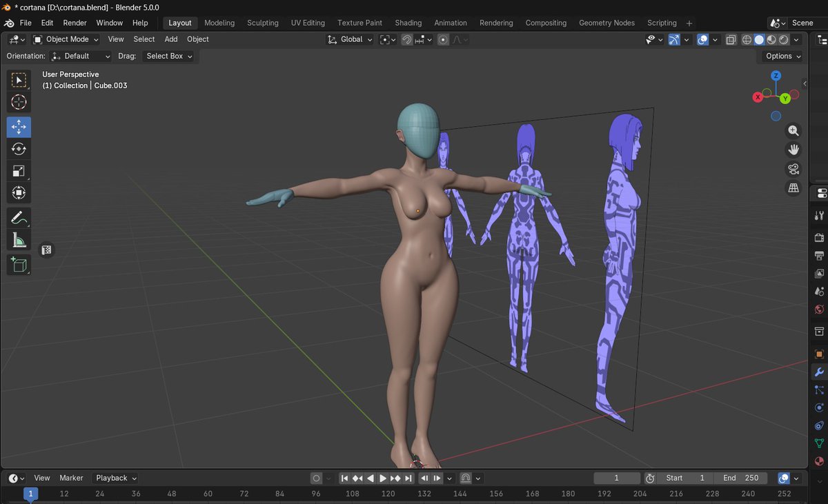Image resolution: width=828 pixels, height=504 pixels.
Task: Open the Tool properties tab
Action: pyautogui.click(x=820, y=216)
